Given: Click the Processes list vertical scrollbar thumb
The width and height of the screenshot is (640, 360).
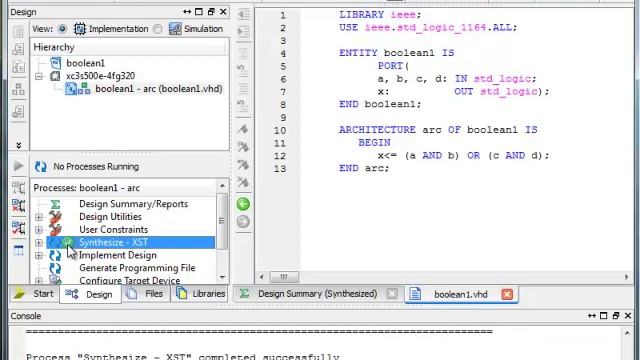Looking at the screenshot, I should (x=222, y=220).
